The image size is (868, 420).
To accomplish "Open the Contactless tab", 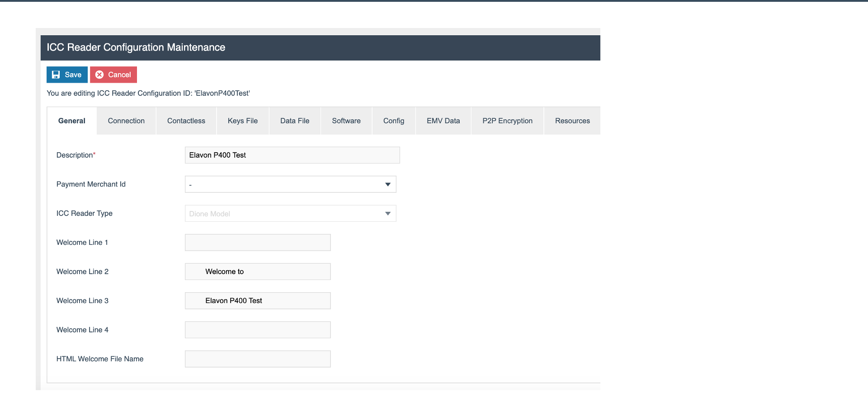I will point(186,121).
